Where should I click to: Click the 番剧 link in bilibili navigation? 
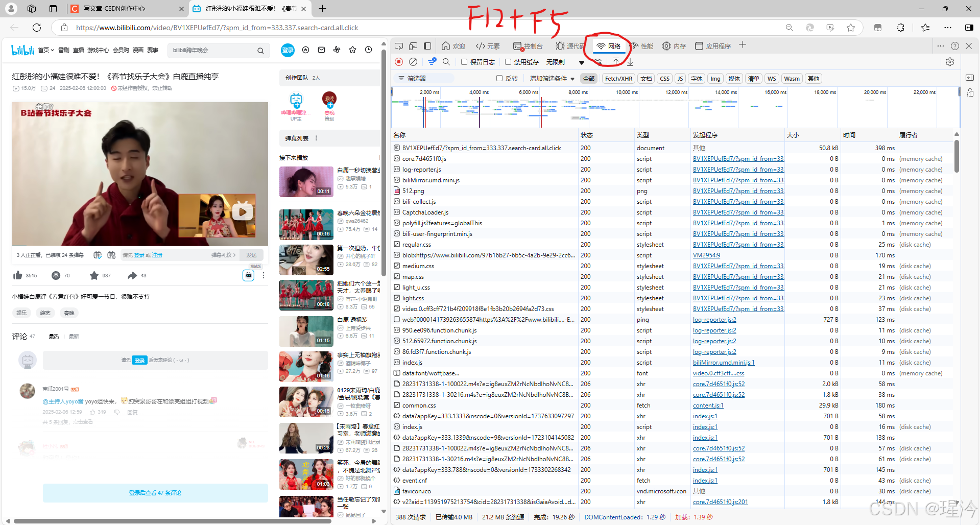(63, 50)
